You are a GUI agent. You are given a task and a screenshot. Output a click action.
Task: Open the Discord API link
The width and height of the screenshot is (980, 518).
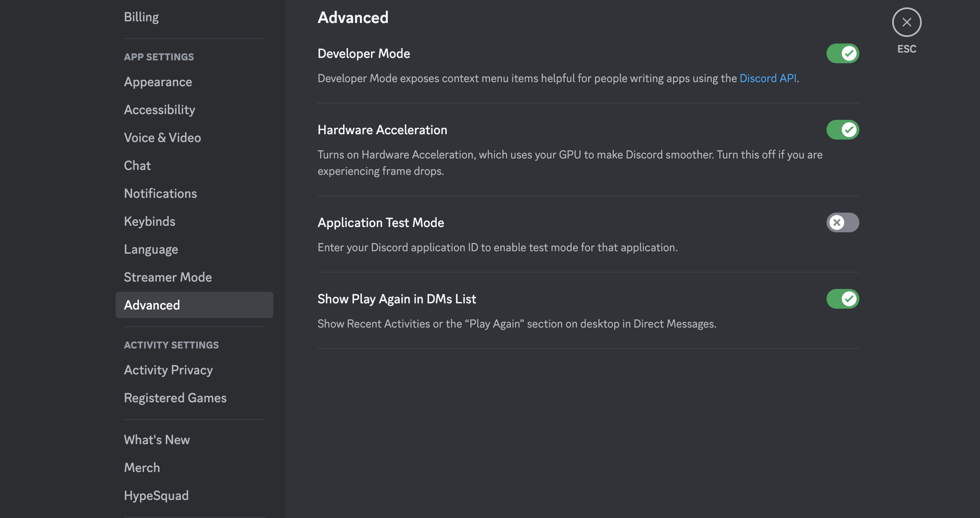click(x=768, y=78)
